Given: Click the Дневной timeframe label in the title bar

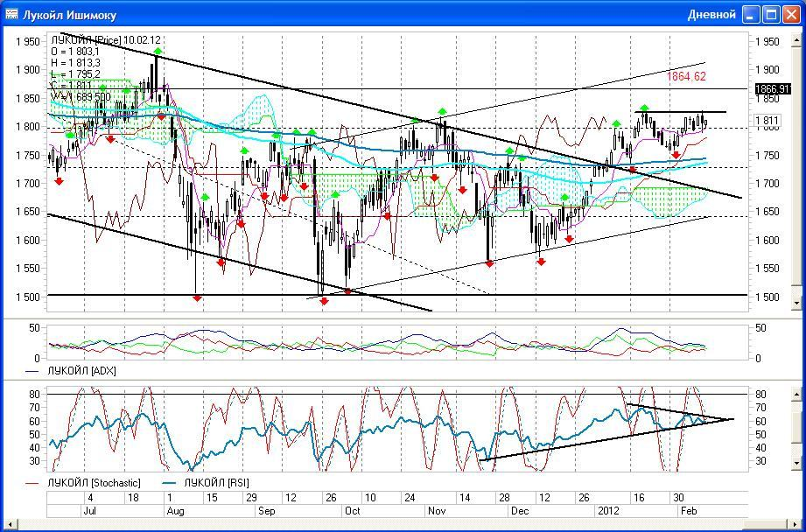Looking at the screenshot, I should pyautogui.click(x=712, y=14).
